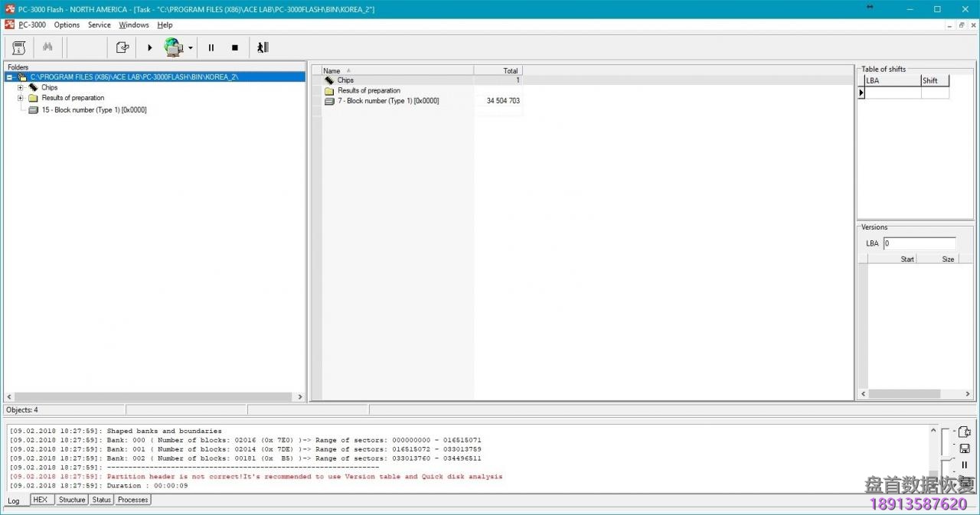Click the hand-on-document toolbar icon
980x515 pixels.
122,47
